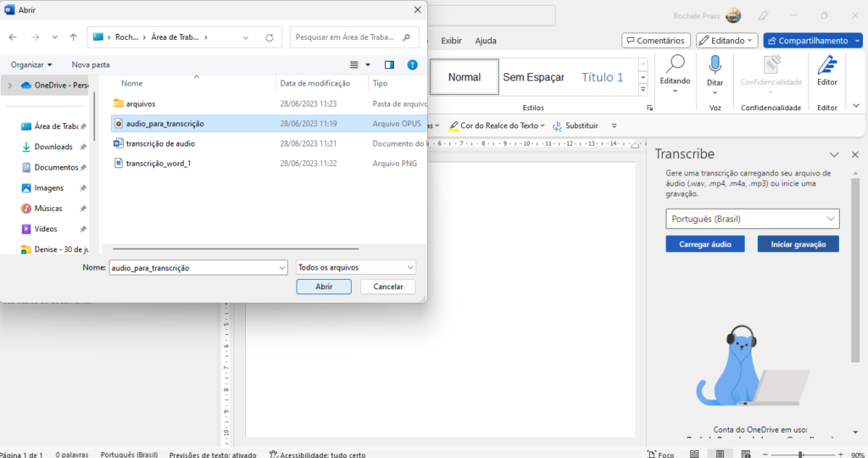Select the arquivos folder
868x458 pixels.
click(x=269, y=103)
